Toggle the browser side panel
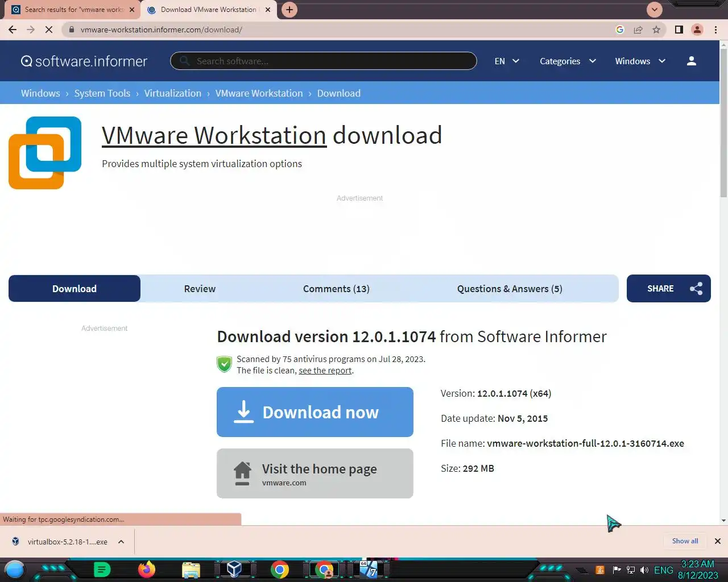This screenshot has height=582, width=728. 679,30
